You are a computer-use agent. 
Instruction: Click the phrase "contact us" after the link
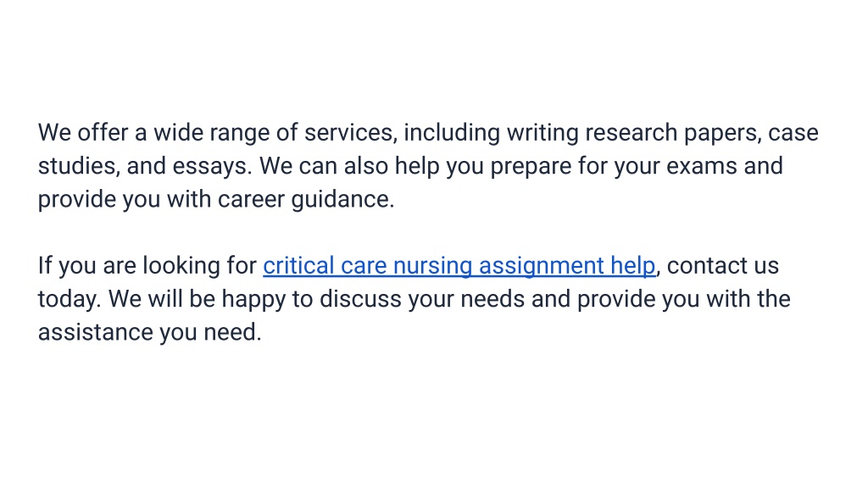(x=723, y=265)
